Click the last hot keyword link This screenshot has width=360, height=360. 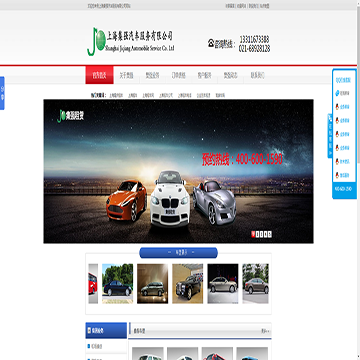(220, 95)
